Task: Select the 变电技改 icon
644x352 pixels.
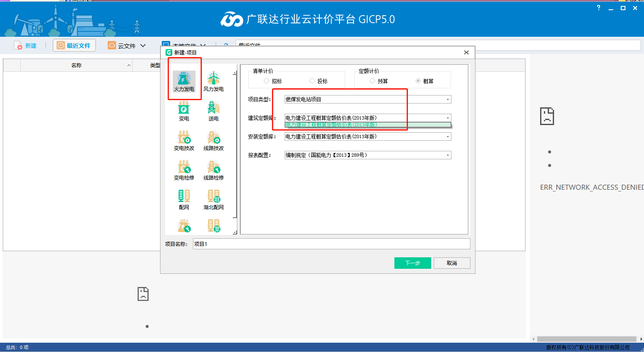Action: click(184, 141)
